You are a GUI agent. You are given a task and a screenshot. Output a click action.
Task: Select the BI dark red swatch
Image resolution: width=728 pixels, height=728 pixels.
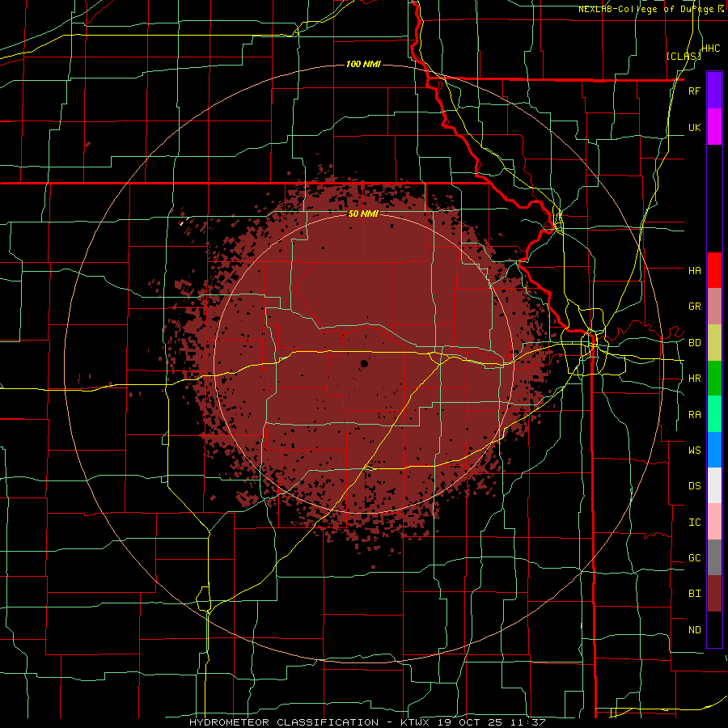coord(714,594)
